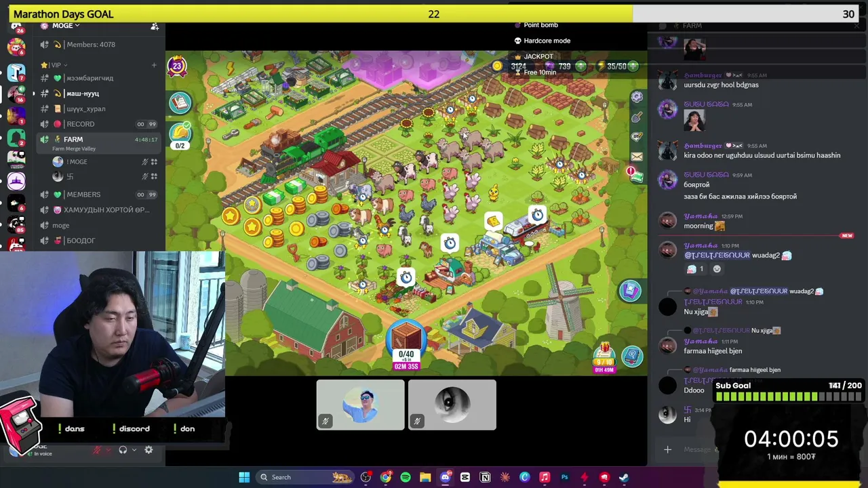Open the blue book collection icon
The width and height of the screenshot is (868, 488).
tap(630, 291)
